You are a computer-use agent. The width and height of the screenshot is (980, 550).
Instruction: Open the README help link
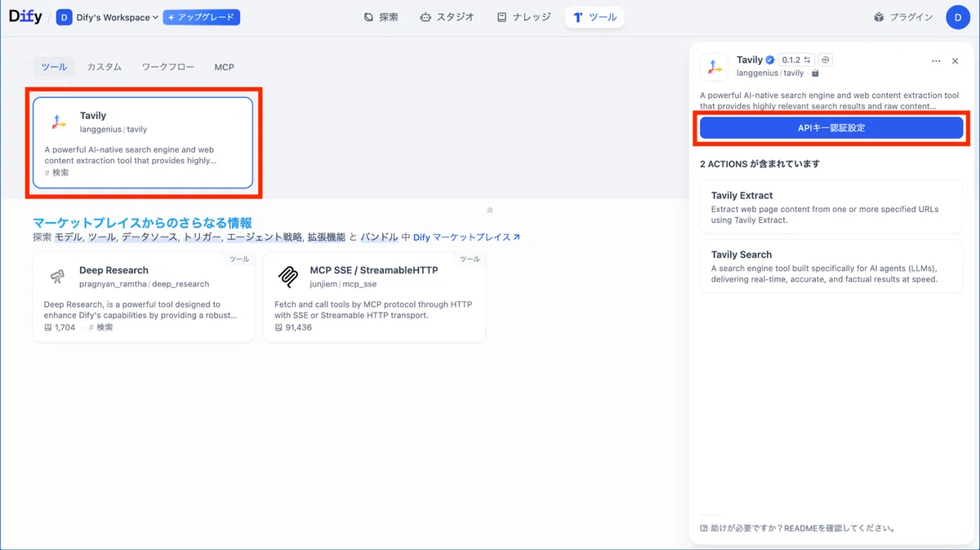(798, 528)
